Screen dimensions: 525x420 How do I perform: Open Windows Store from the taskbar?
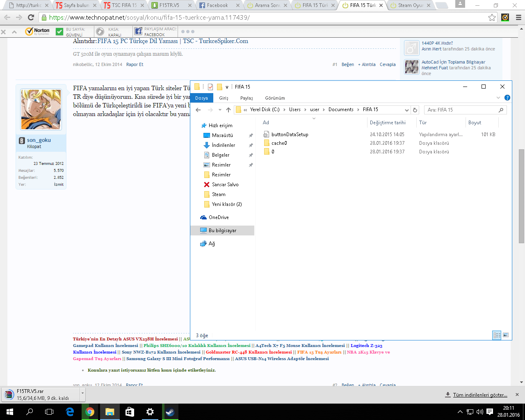pyautogui.click(x=130, y=412)
